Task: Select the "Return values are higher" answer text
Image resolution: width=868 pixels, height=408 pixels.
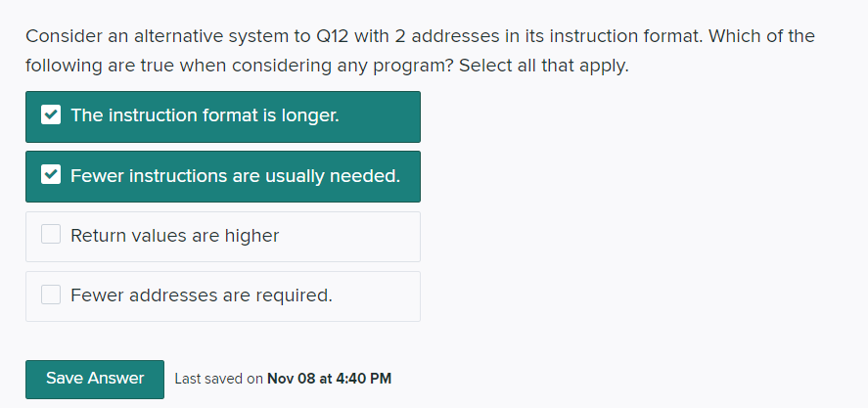Action: click(x=174, y=236)
